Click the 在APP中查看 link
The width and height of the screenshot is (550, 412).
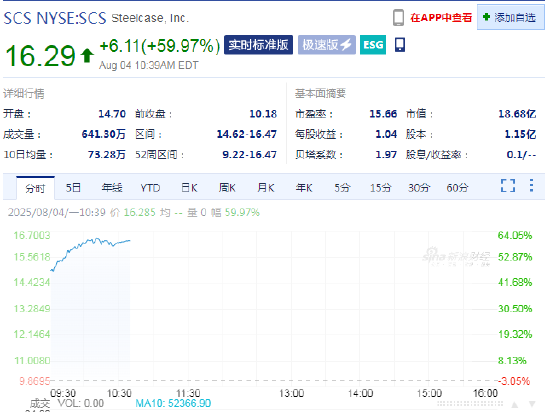click(x=441, y=18)
